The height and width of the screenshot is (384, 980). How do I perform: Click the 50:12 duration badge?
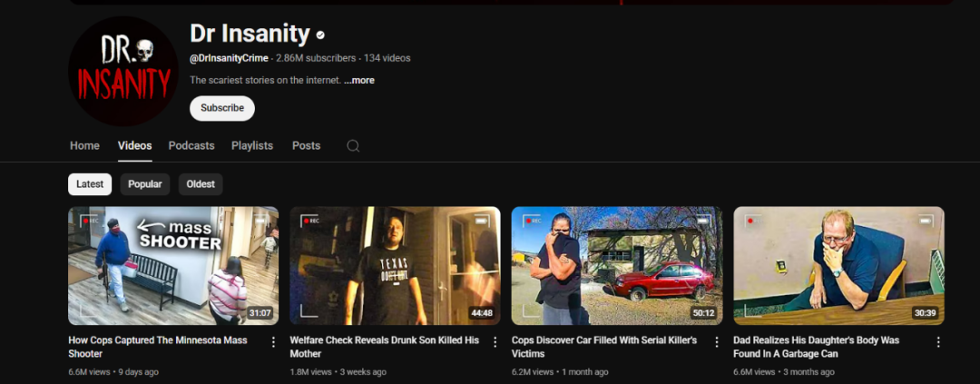tap(704, 312)
